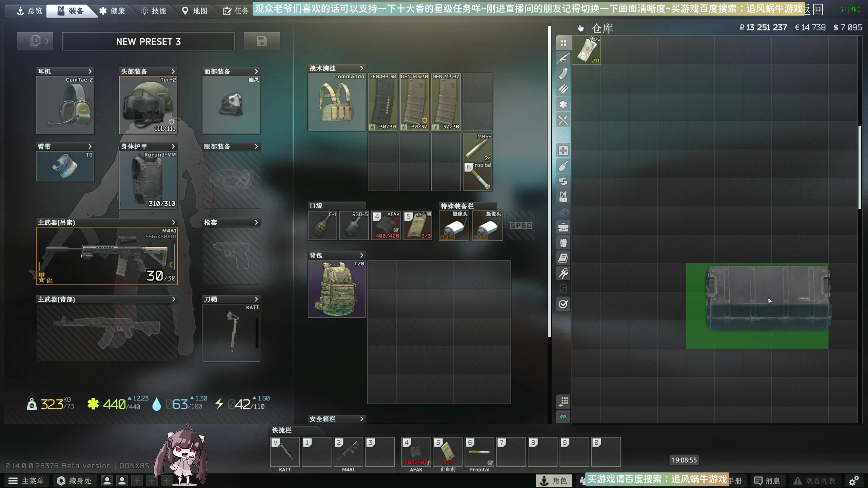868x488 pixels.
Task: Expand the 背包 backpack slot arrow
Action: tap(361, 255)
